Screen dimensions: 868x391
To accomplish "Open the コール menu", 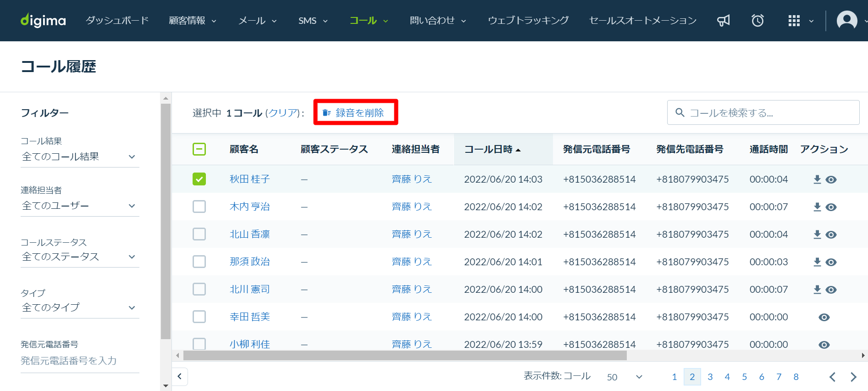I will pyautogui.click(x=369, y=21).
